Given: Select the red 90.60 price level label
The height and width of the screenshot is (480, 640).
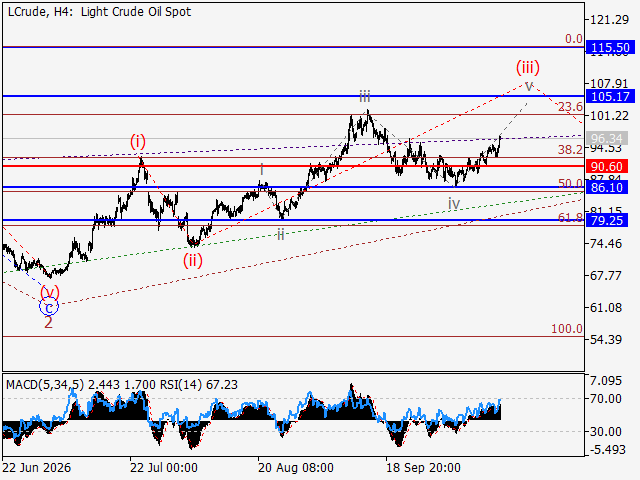Looking at the screenshot, I should (x=607, y=167).
